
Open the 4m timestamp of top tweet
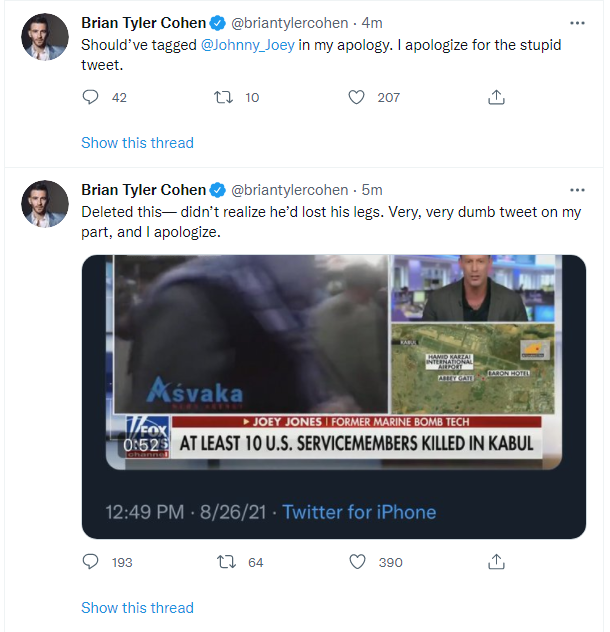tap(372, 23)
